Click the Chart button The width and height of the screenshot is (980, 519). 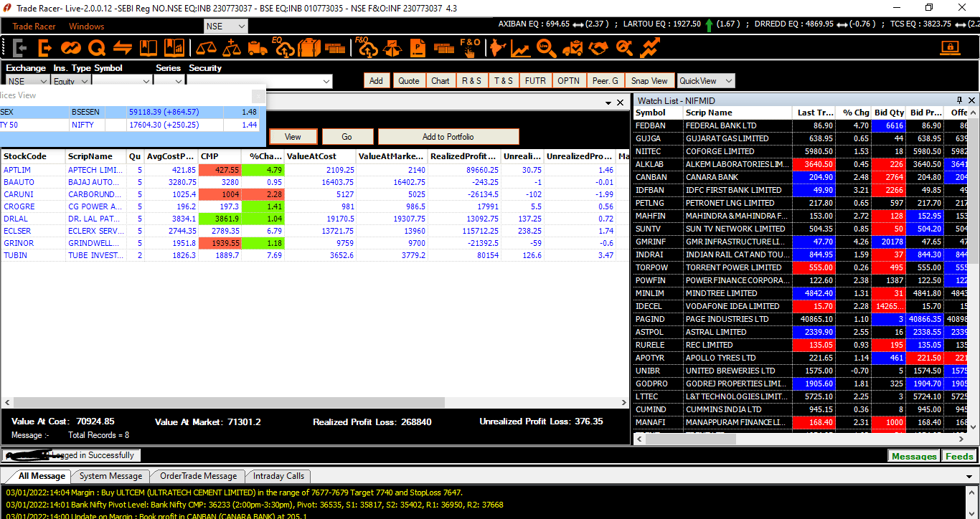[440, 81]
